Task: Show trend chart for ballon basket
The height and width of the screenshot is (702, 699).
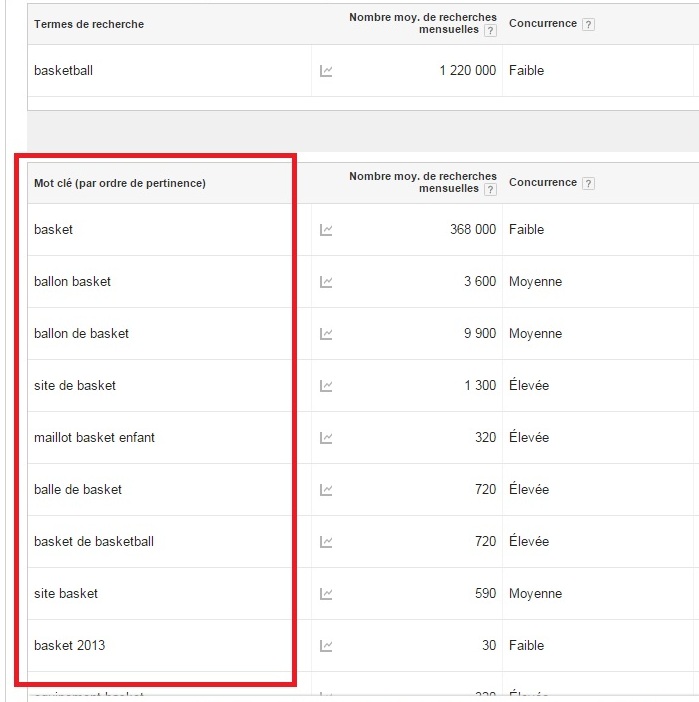Action: [326, 282]
